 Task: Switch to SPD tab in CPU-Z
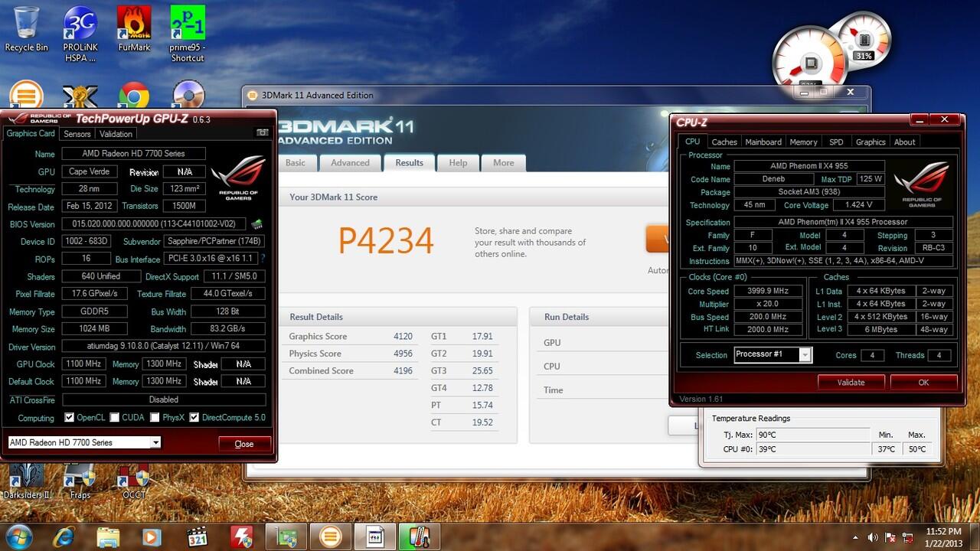point(836,142)
